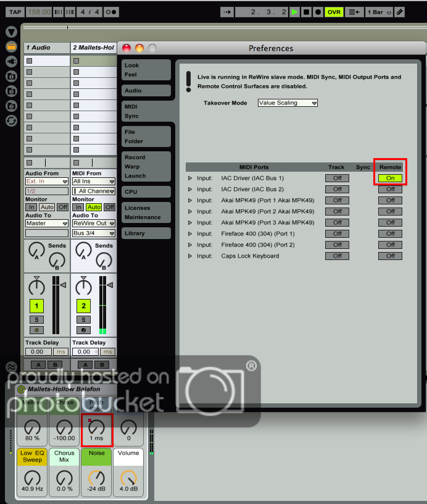Image resolution: width=427 pixels, height=504 pixels.
Task: Click first clip slot stop button in 1 Audio
Action: click(x=30, y=61)
